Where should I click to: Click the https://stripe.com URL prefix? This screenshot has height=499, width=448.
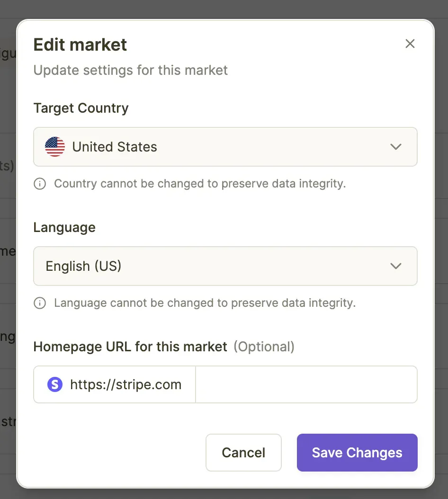[125, 384]
